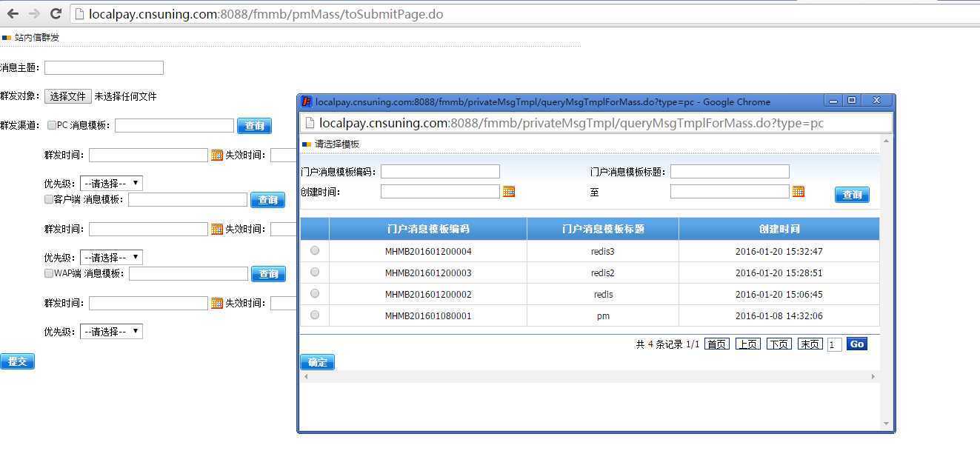Click popup vertical scrollbar down arrow
Viewport: 980px width, 468px height.
887,424
